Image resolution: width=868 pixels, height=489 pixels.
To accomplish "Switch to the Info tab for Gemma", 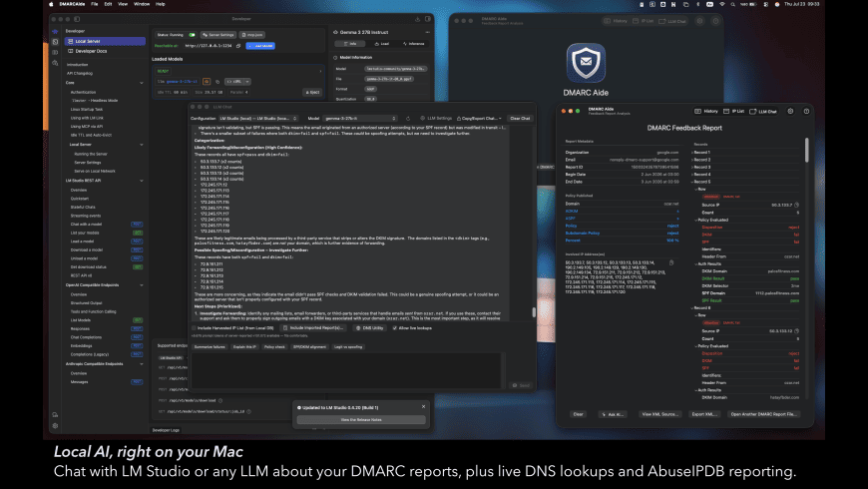I will 350,44.
